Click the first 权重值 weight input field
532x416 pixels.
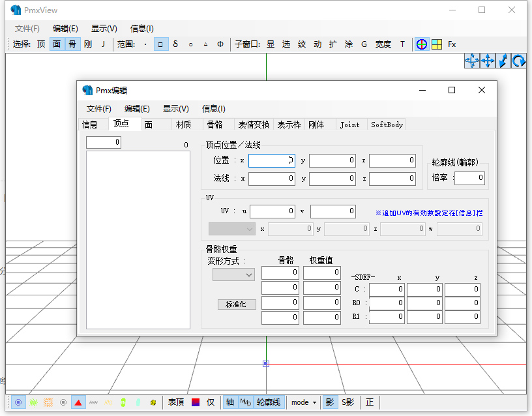coord(322,273)
